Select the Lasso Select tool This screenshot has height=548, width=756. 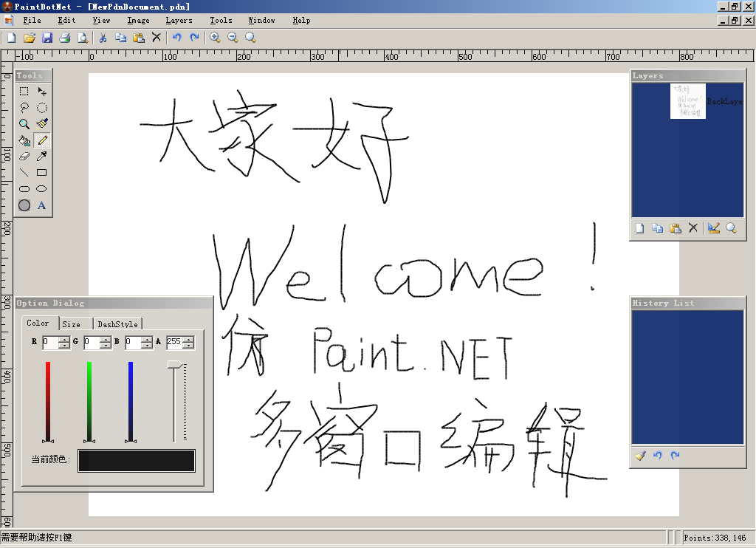(24, 108)
